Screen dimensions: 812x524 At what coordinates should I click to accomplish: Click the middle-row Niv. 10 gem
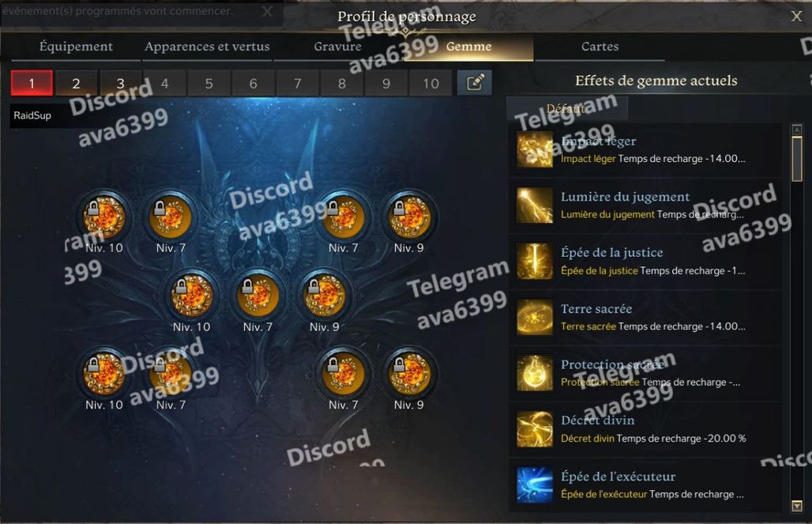[192, 296]
